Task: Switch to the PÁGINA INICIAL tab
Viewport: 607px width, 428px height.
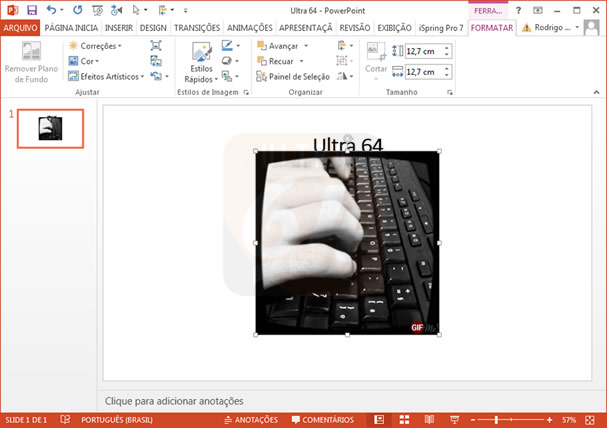Action: 71,28
